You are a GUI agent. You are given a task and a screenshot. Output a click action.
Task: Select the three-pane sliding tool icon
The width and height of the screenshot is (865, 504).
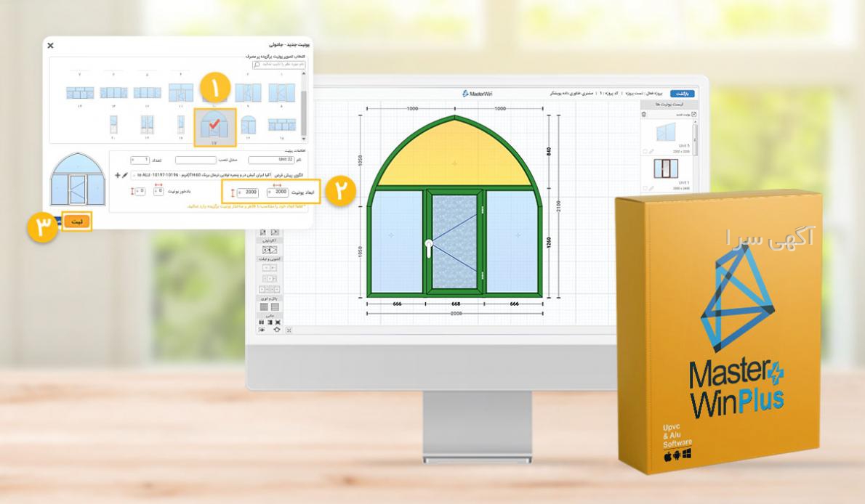tap(269, 279)
